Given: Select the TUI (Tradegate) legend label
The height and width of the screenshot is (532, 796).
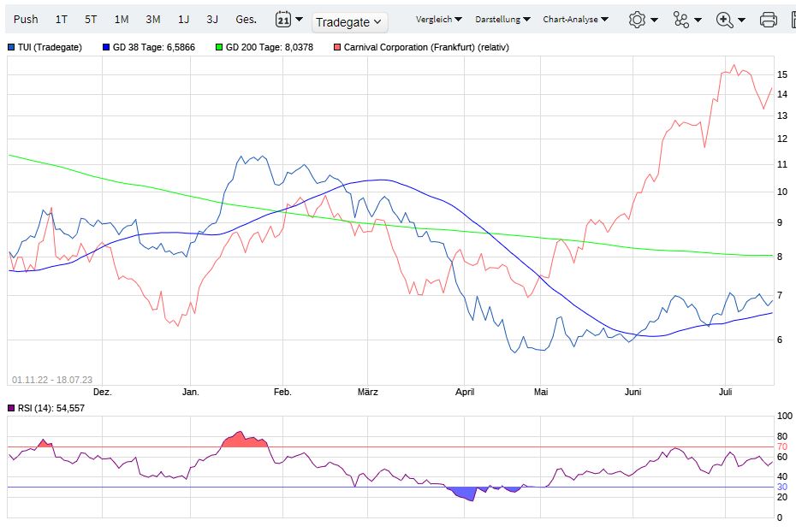Looking at the screenshot, I should (50, 47).
